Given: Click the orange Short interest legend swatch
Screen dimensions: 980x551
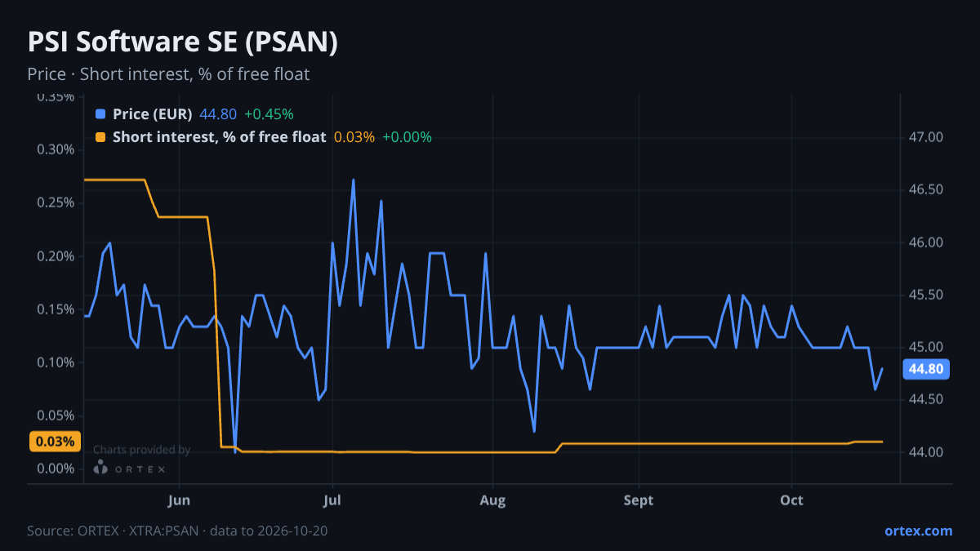Looking at the screenshot, I should [100, 137].
